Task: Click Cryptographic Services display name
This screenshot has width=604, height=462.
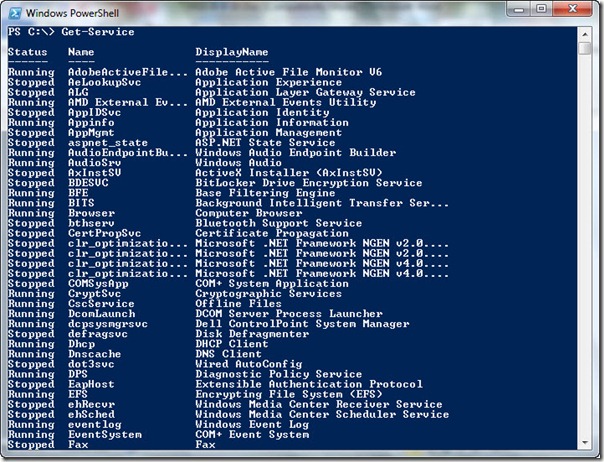Action: pos(268,294)
